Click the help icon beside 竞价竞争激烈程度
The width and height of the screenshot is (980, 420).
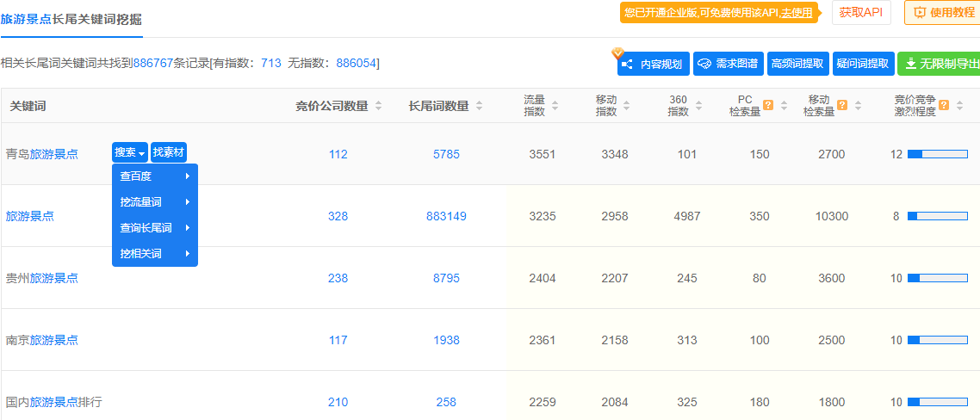[x=944, y=106]
